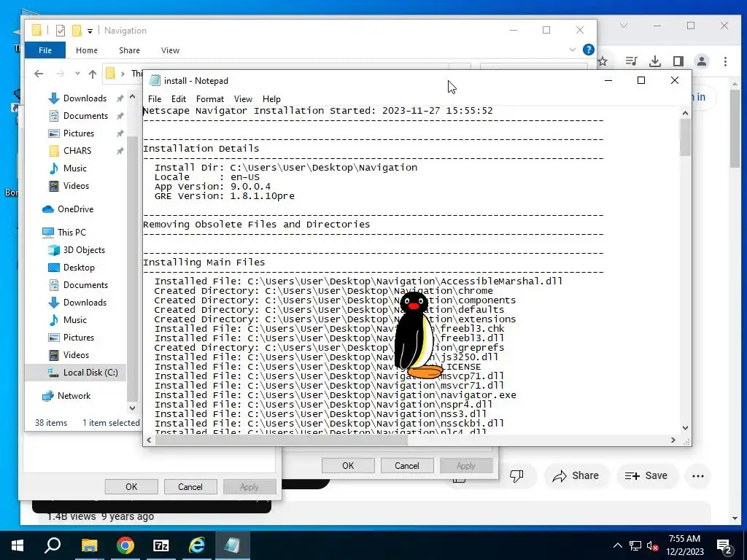Image resolution: width=747 pixels, height=560 pixels.
Task: Switch to the Home ribbon tab in Explorer
Action: [87, 50]
